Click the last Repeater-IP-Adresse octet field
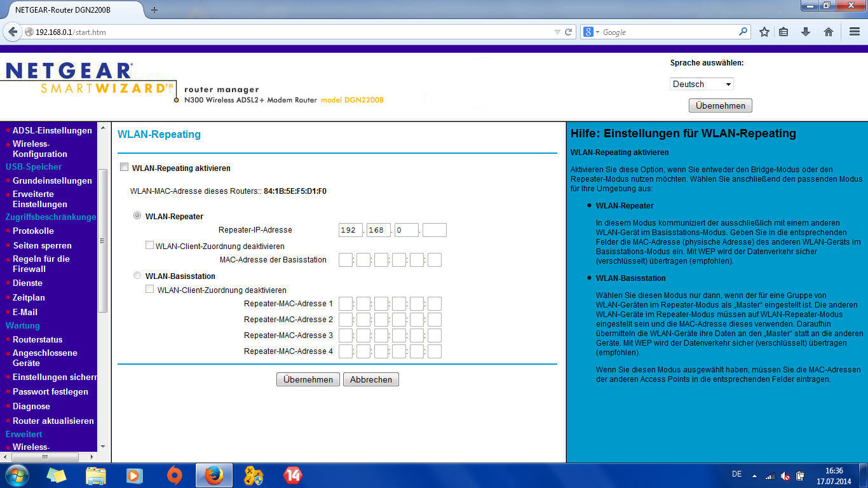 pyautogui.click(x=435, y=230)
